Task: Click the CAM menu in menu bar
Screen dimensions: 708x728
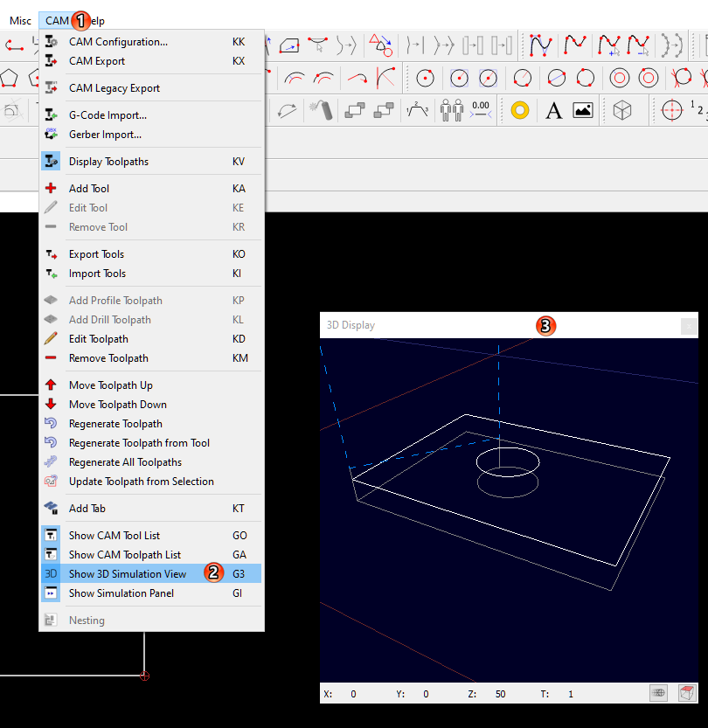Action: (57, 21)
